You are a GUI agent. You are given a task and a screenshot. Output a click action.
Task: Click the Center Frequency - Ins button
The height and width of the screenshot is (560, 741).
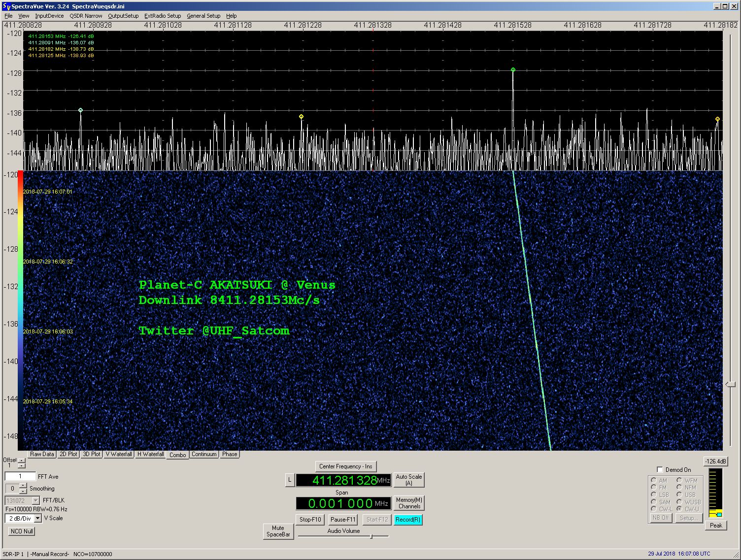[346, 466]
